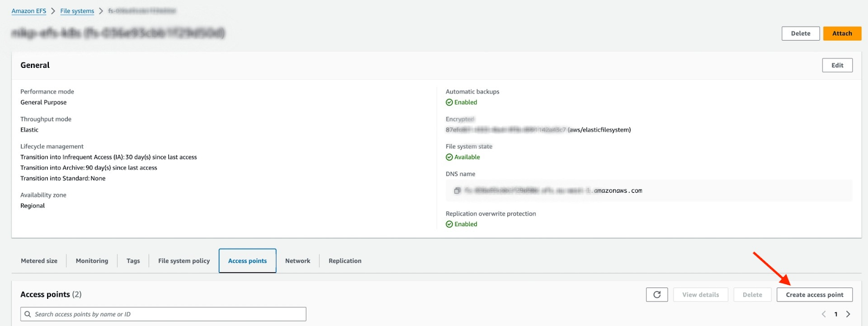Click View details for access points
This screenshot has width=868, height=326.
[x=701, y=294]
